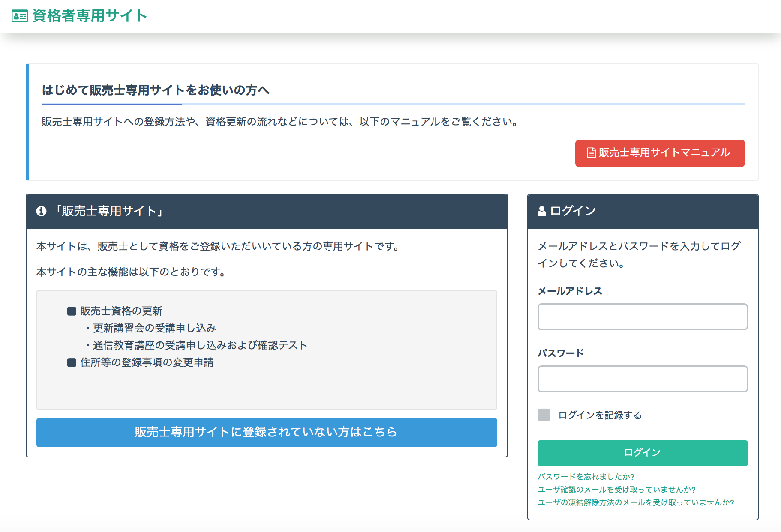This screenshot has height=532, width=781.
Task: Click the document icon on manual button
Action: 592,153
